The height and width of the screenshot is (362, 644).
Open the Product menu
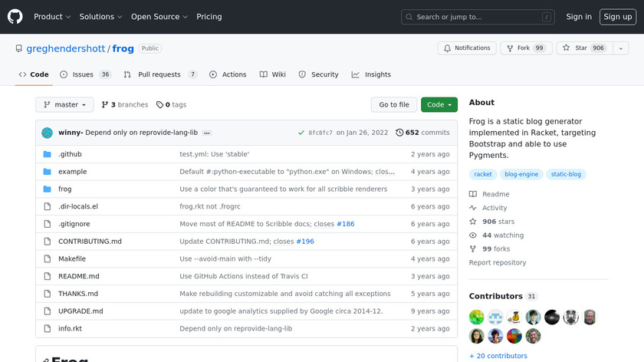tap(52, 17)
